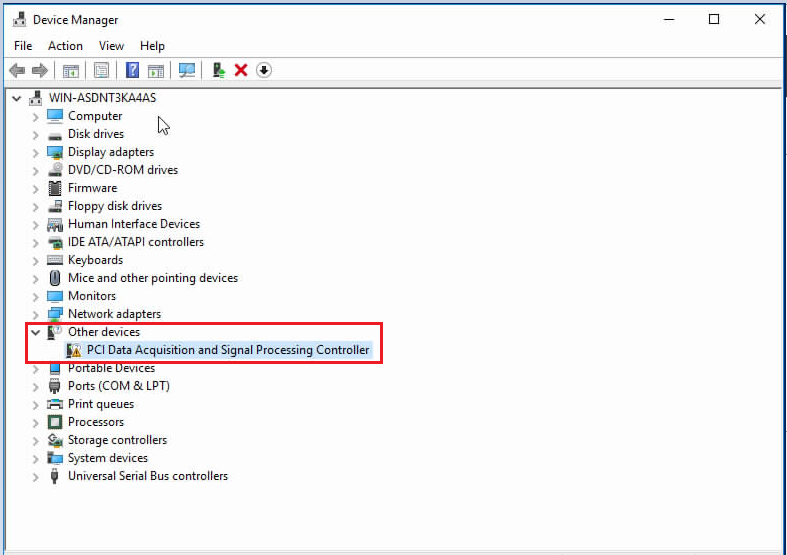
Task: Click the Device Manager title bar icon
Action: [x=20, y=20]
